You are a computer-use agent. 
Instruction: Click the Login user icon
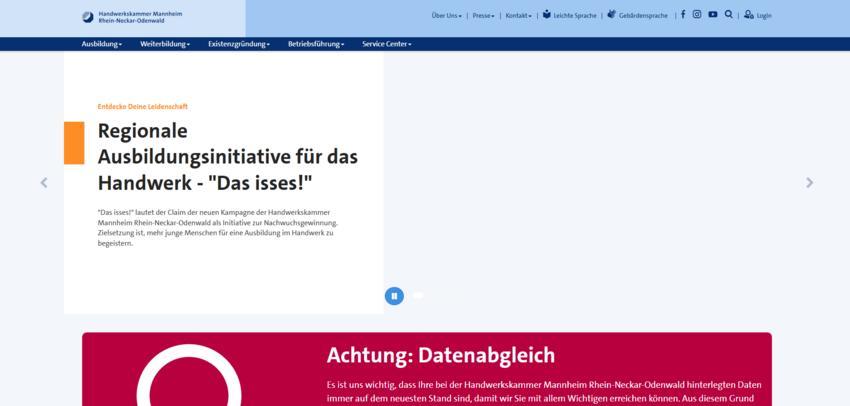[x=749, y=15]
